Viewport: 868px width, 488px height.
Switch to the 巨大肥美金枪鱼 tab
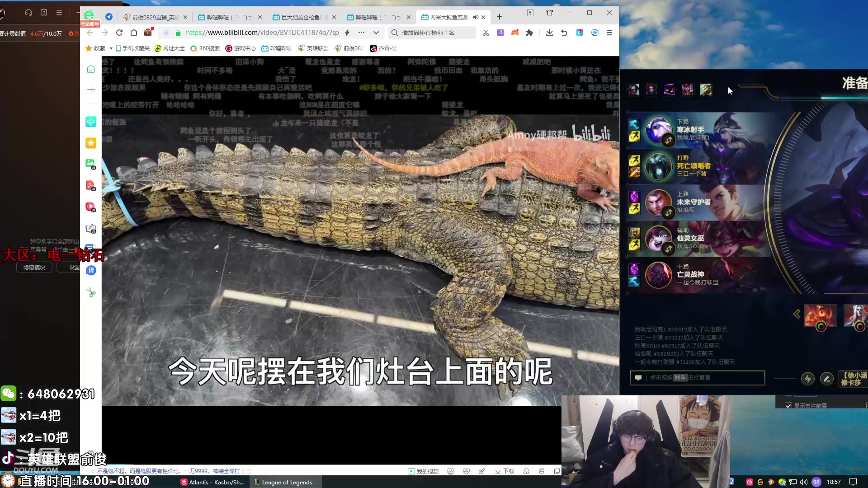tap(304, 17)
